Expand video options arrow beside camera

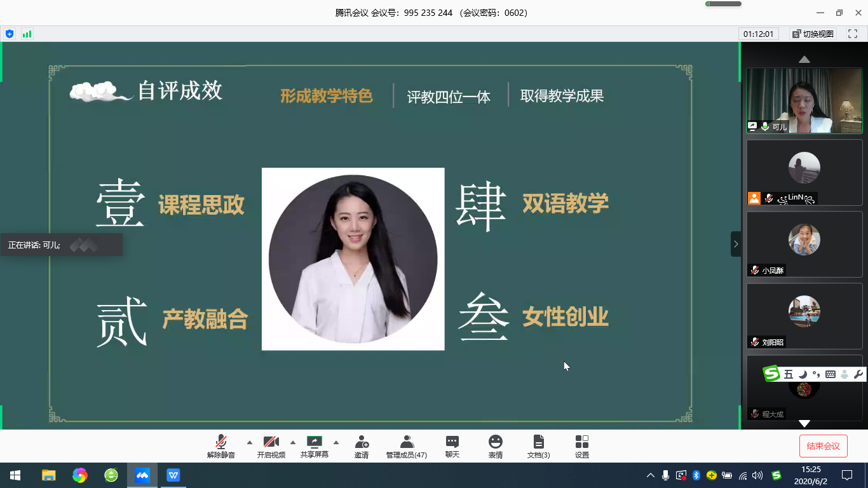pyautogui.click(x=293, y=442)
